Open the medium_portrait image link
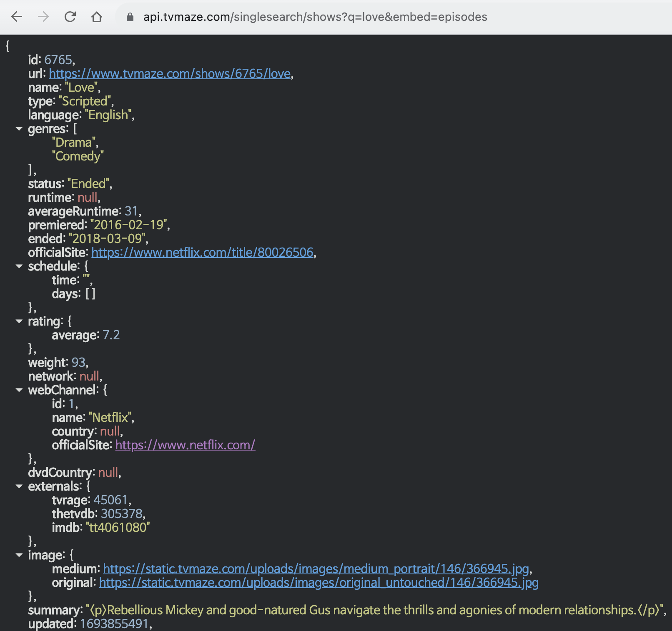This screenshot has height=631, width=672. pos(316,569)
